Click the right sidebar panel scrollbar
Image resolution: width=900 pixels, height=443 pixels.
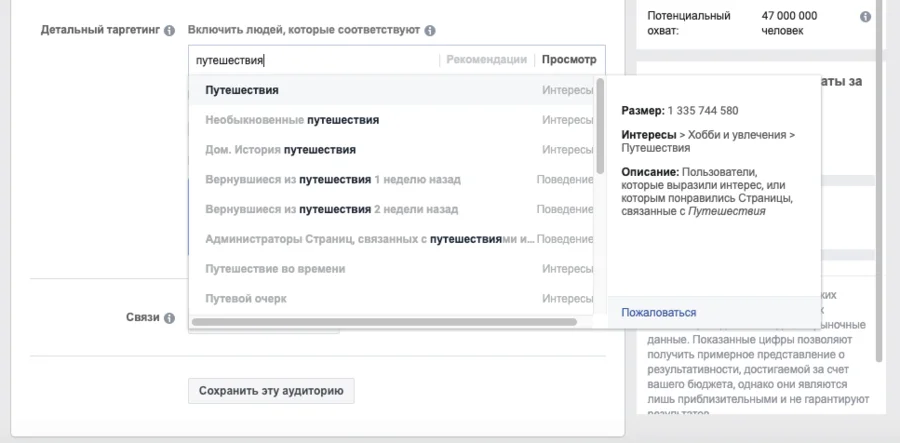[x=879, y=180]
